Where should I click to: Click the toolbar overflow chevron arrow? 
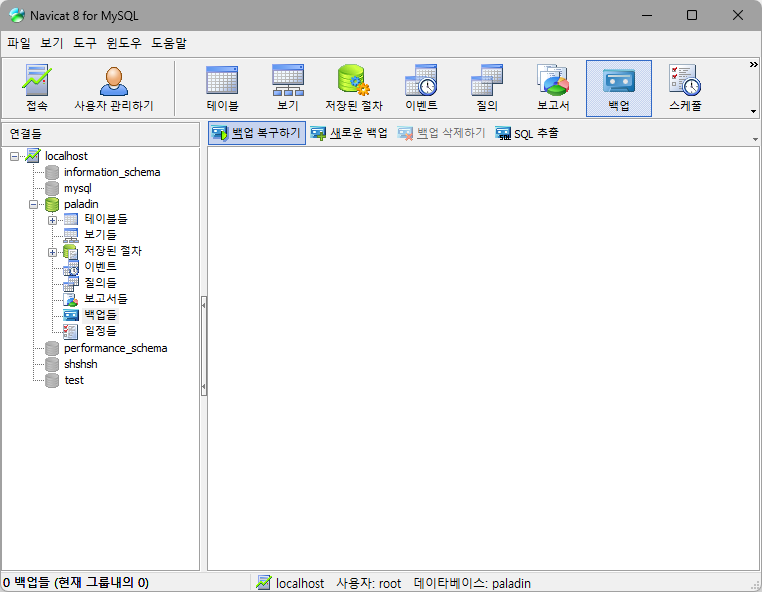(753, 65)
